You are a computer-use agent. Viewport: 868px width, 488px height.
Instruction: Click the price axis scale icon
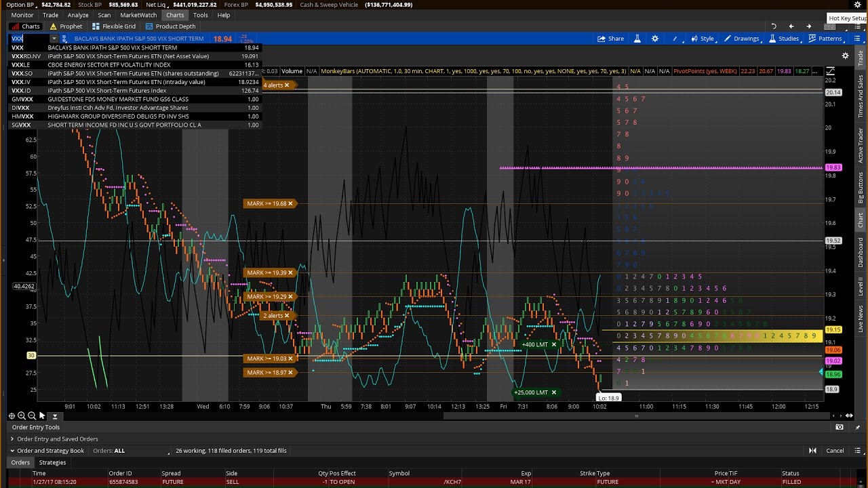pos(832,70)
